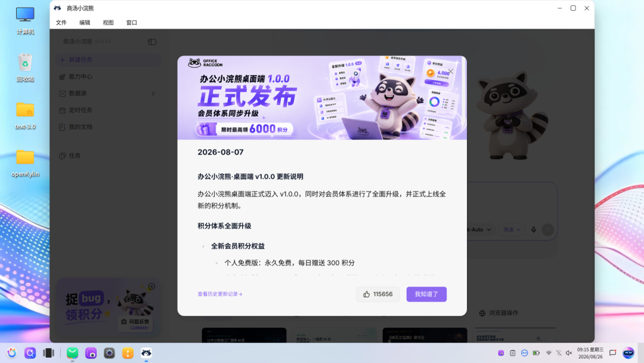Viewport: 644px width, 363px height.
Task: Click the round blue assistant icon in tray
Action: point(628,353)
